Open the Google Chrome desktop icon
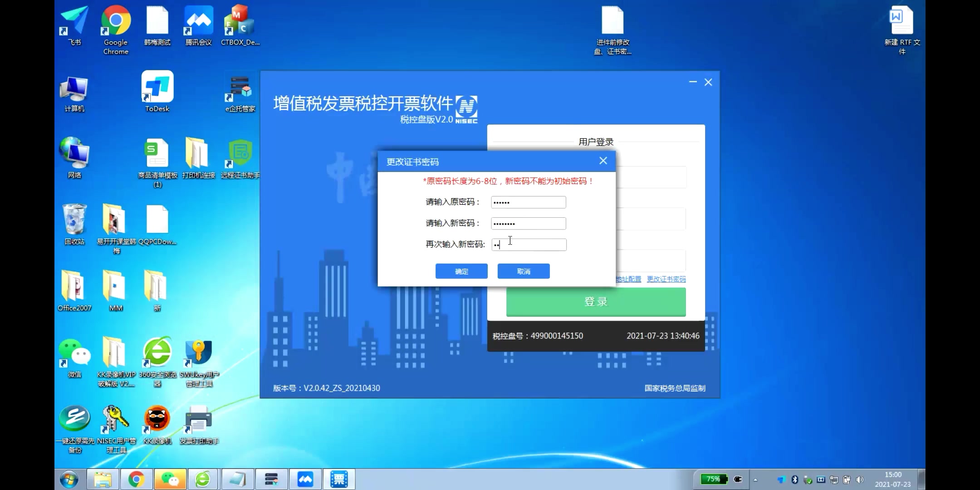This screenshot has width=980, height=490. (x=116, y=29)
